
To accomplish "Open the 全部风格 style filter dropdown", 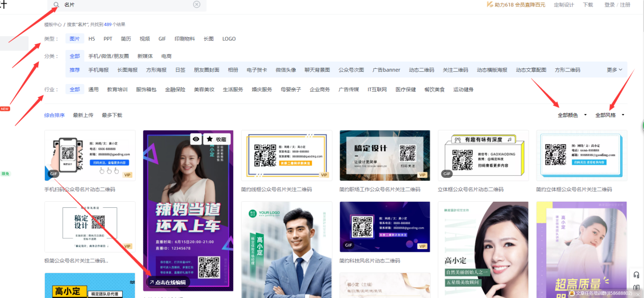I will 610,115.
